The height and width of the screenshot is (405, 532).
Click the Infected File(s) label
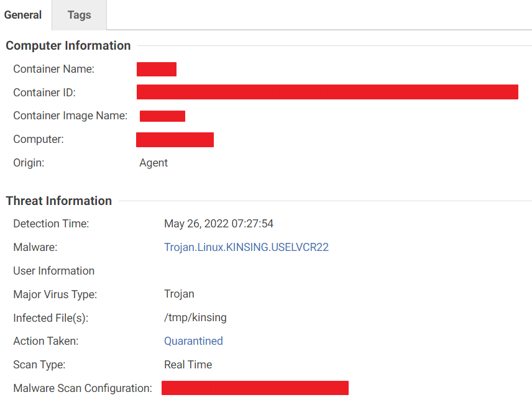coord(50,317)
